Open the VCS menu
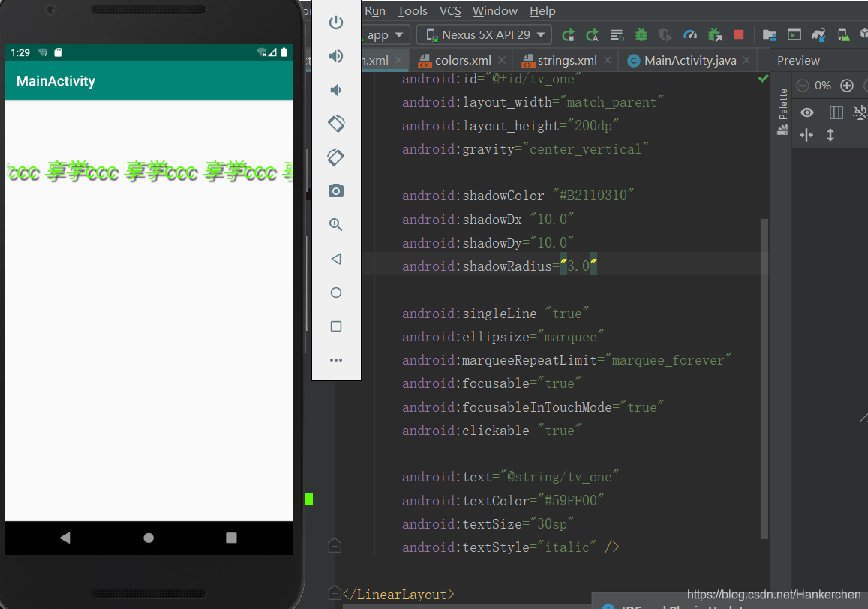 point(450,11)
